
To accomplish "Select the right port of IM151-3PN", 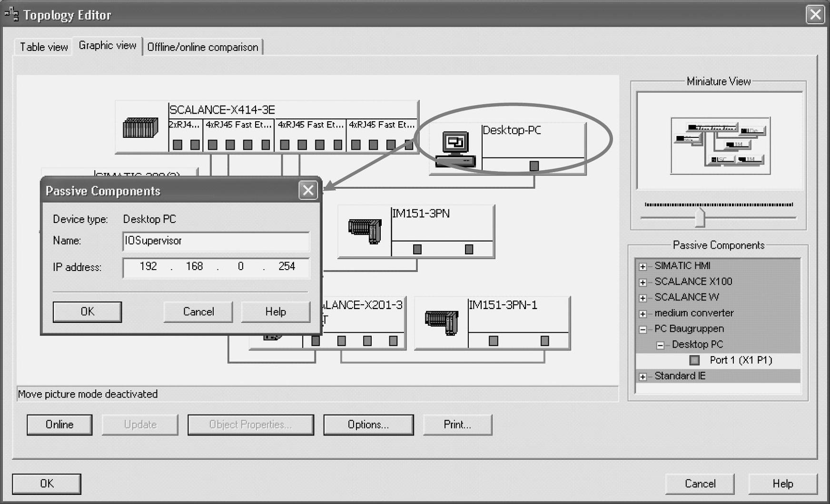I will point(469,249).
